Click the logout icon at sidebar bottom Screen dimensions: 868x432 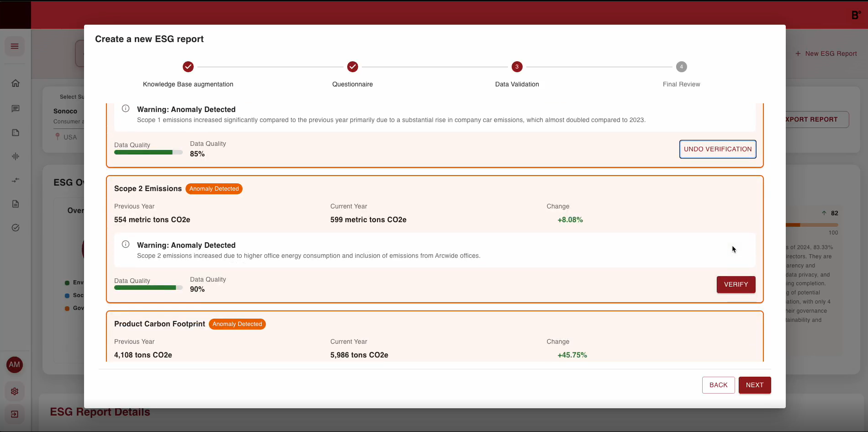[15, 414]
